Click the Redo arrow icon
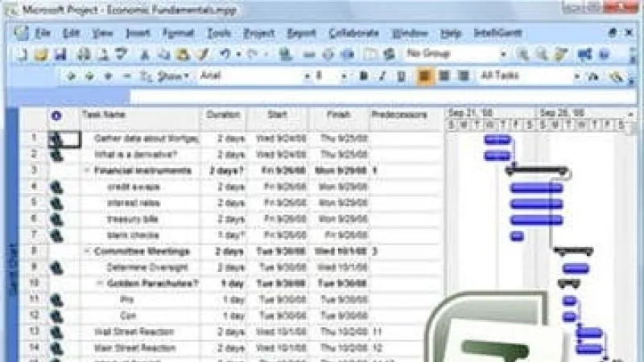This screenshot has height=362, width=644. 252,54
